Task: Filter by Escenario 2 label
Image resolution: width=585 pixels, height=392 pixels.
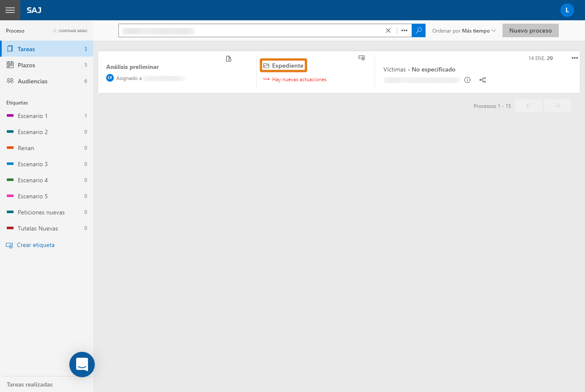Action: [x=47, y=132]
